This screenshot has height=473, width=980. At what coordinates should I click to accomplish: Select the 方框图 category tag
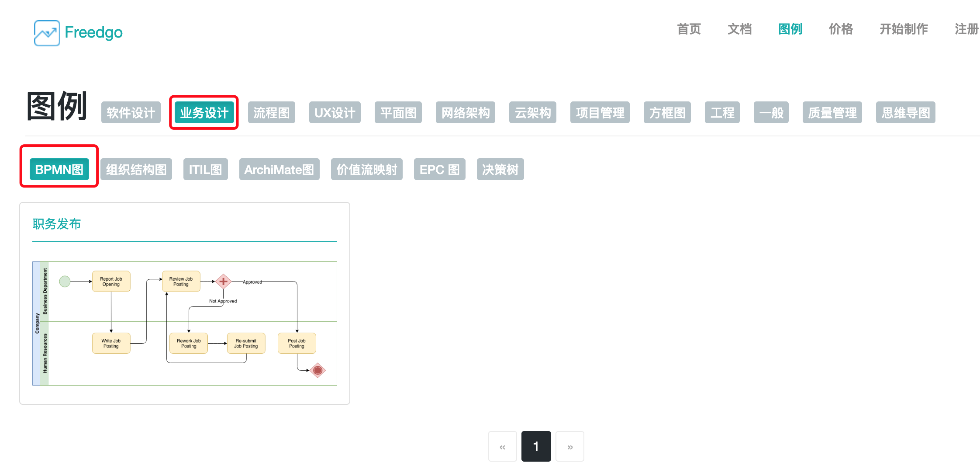tap(667, 113)
